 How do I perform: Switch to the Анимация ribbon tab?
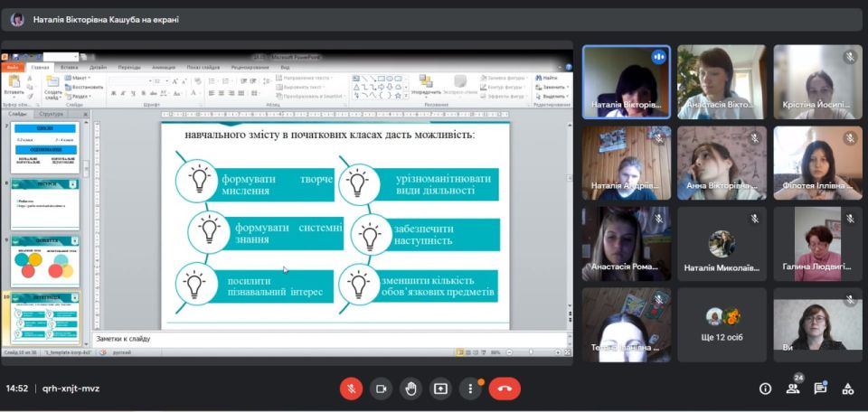click(x=164, y=68)
